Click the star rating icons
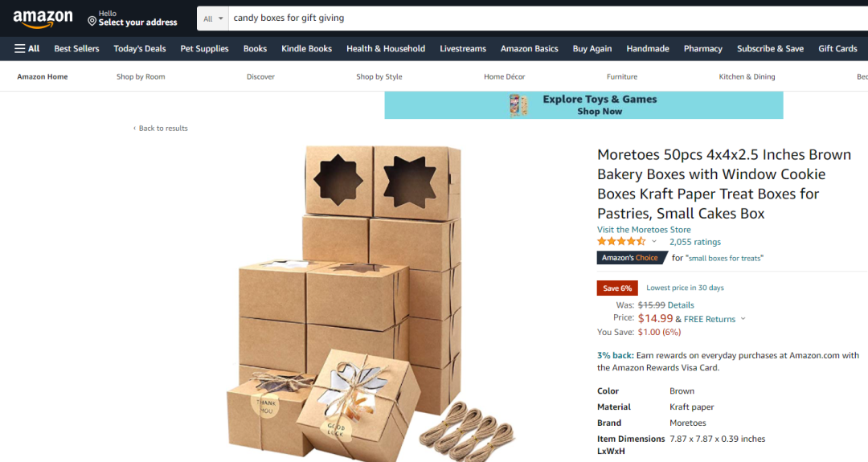Image resolution: width=868 pixels, height=462 pixels. (x=621, y=241)
